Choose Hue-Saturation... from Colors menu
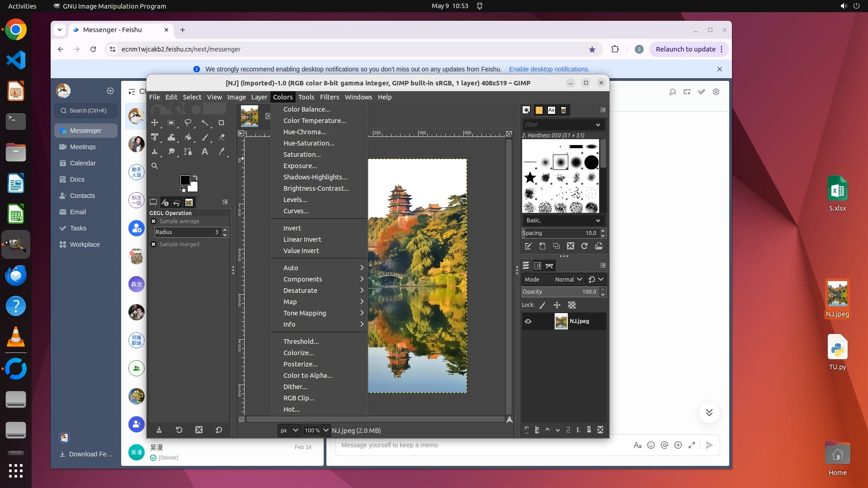Viewport: 868px width, 488px height. (309, 143)
